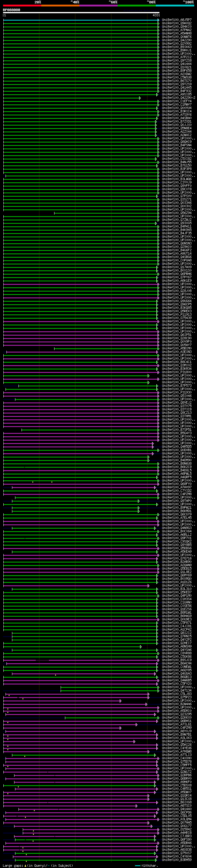This screenshot has width=197, height=868.
Task: Select the BP088080 query name
Action: (11, 10)
